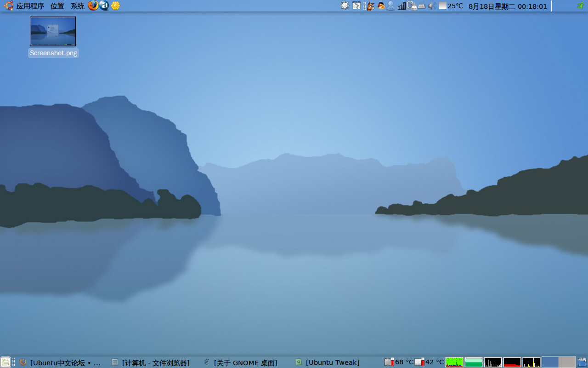Restore the 计算机 - 文件浏览器 window
588x368 pixels.
[152, 362]
